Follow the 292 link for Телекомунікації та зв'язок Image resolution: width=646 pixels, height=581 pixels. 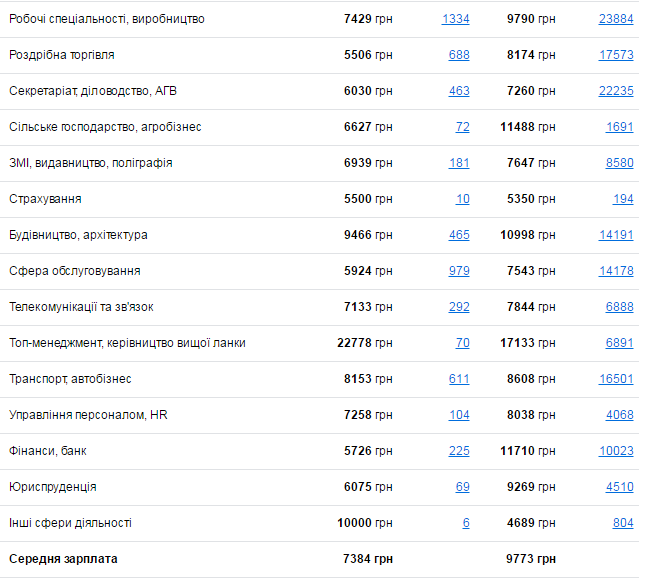(459, 307)
